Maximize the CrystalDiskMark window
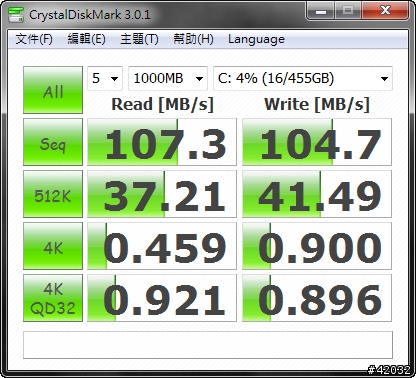The width and height of the screenshot is (416, 378). coord(348,11)
